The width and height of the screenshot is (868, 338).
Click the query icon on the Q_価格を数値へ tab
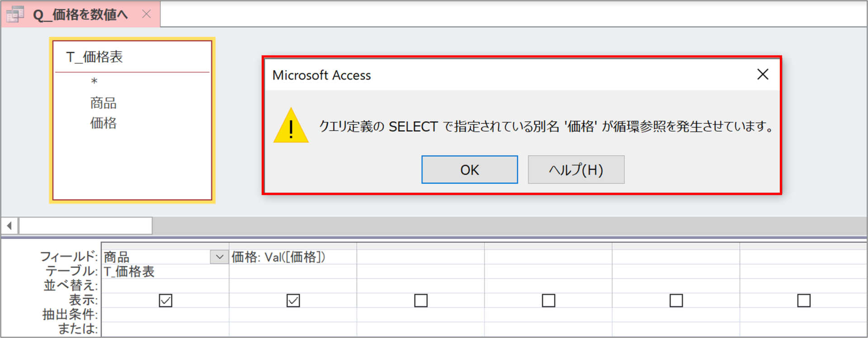pyautogui.click(x=15, y=14)
